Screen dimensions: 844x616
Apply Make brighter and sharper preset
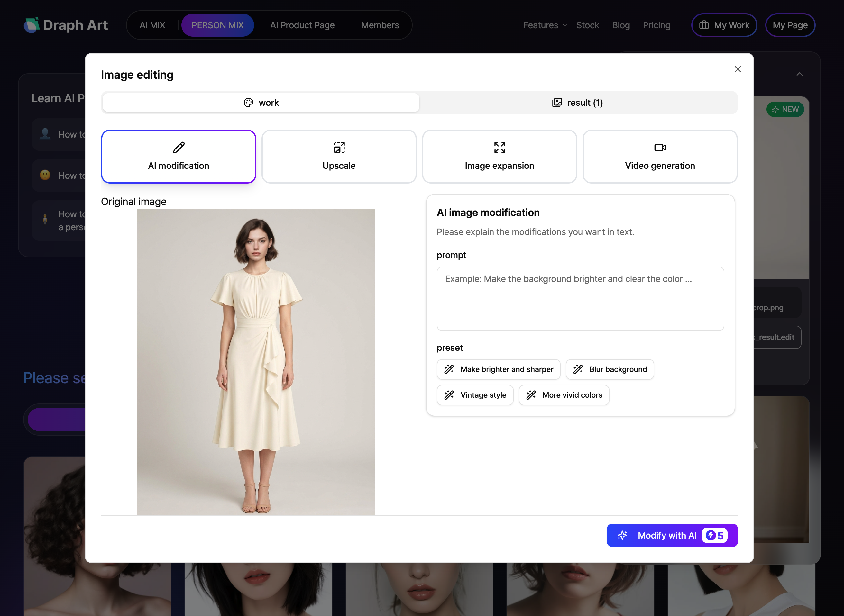tap(498, 369)
